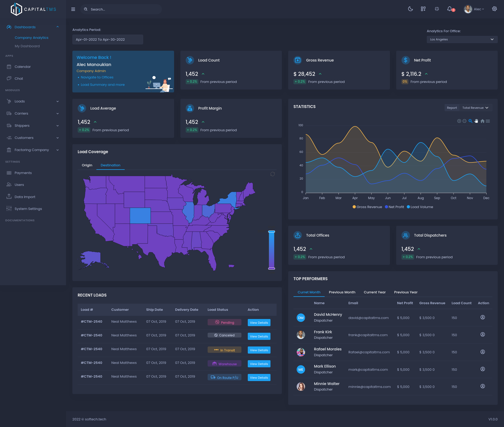Toggle Load Volume series in legend

coord(420,207)
